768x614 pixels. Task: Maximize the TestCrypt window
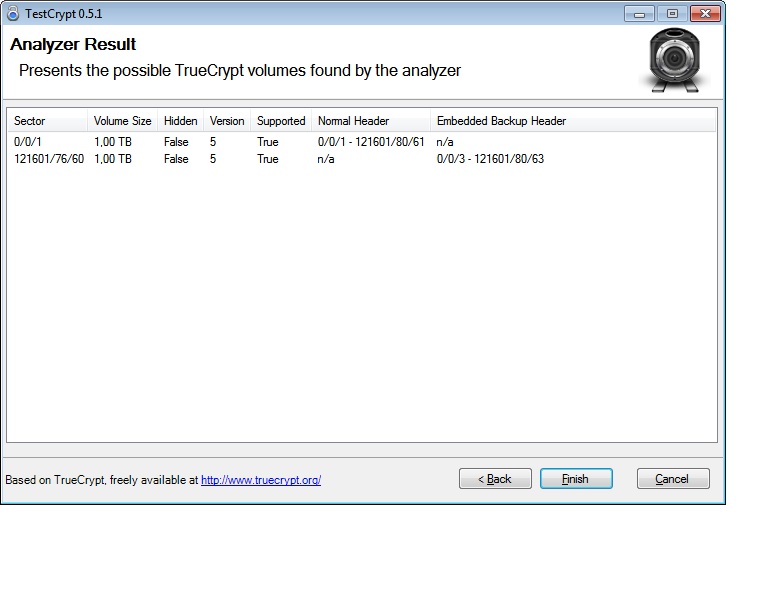[672, 14]
